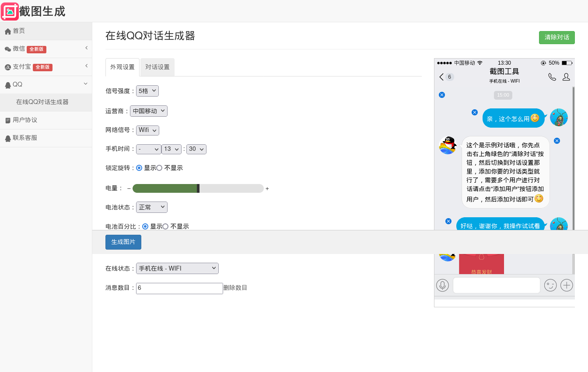Image resolution: width=588 pixels, height=372 pixels.
Task: Click the blue 生成图片 button
Action: pos(123,242)
